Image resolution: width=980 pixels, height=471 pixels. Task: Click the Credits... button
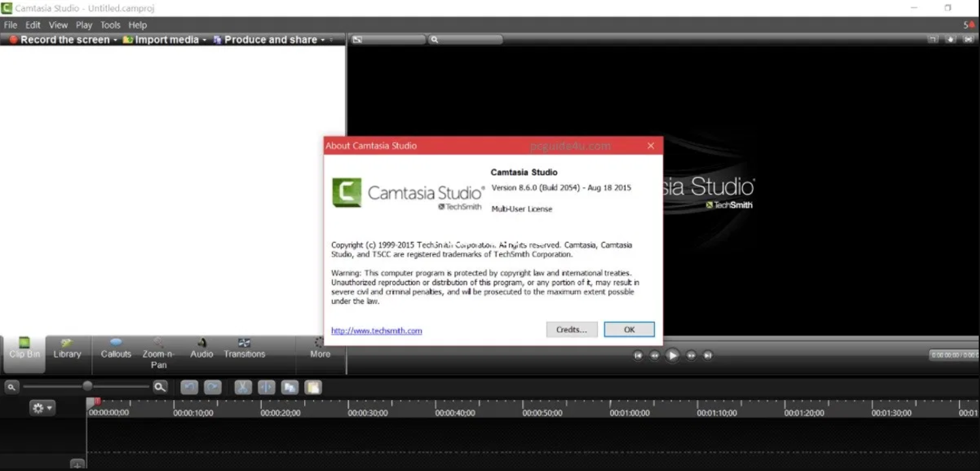[x=572, y=329]
